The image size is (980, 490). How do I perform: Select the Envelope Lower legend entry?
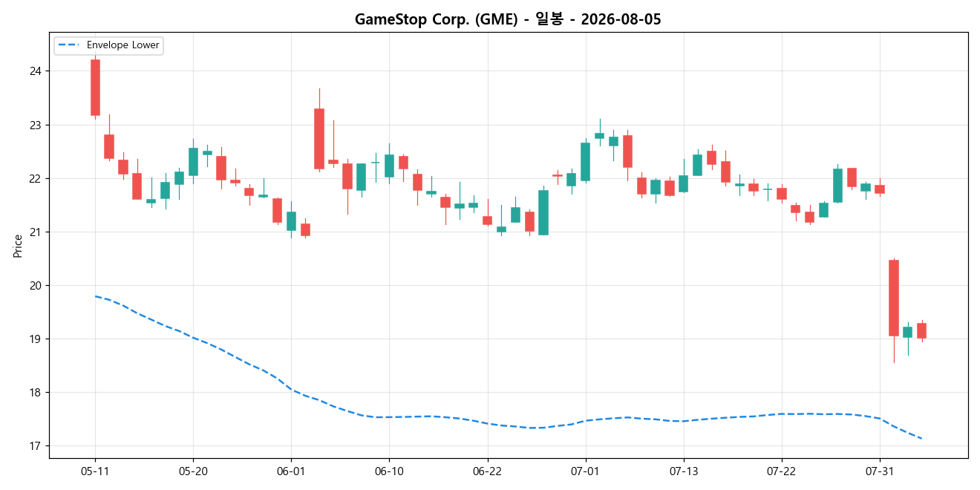click(x=108, y=45)
